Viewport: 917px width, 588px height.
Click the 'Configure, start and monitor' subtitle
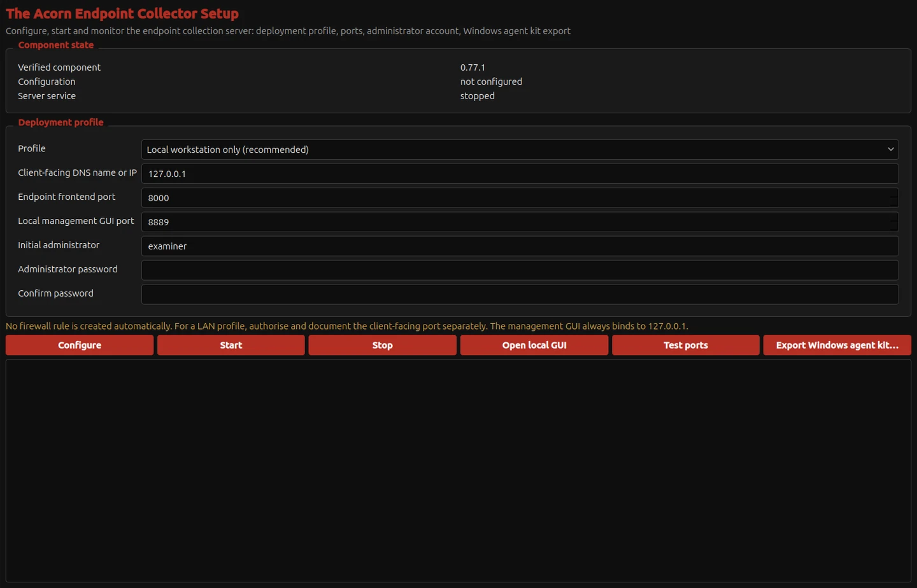coord(288,31)
